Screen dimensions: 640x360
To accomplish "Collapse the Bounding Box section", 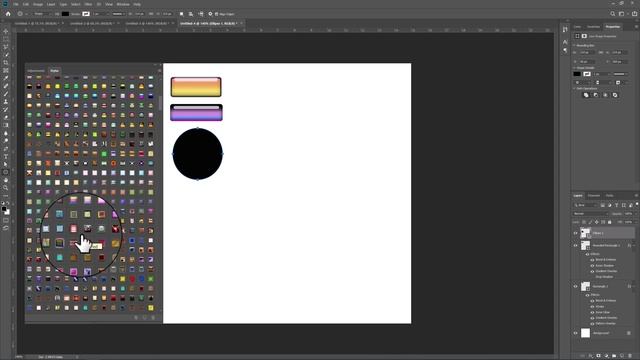I will (x=574, y=45).
